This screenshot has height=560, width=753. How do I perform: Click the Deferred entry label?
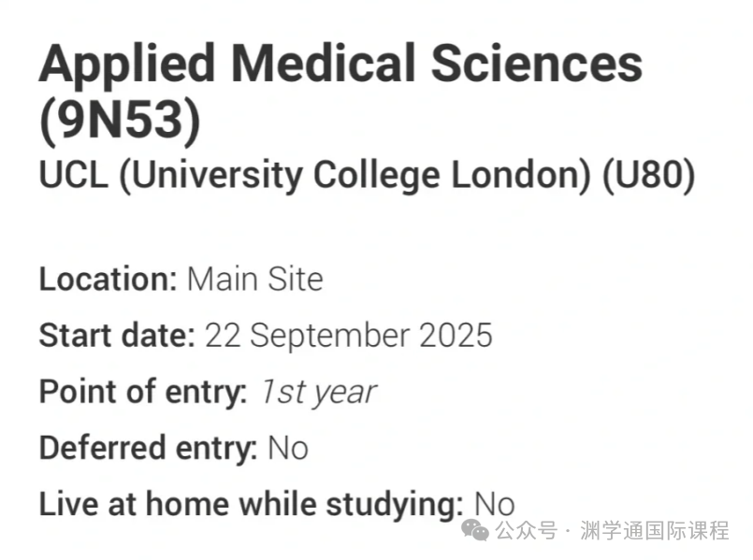148,448
